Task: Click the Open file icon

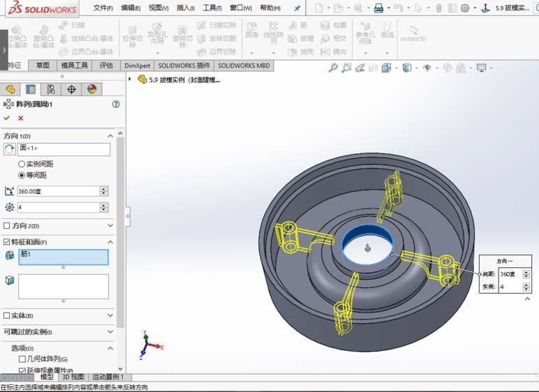Action: (x=339, y=8)
